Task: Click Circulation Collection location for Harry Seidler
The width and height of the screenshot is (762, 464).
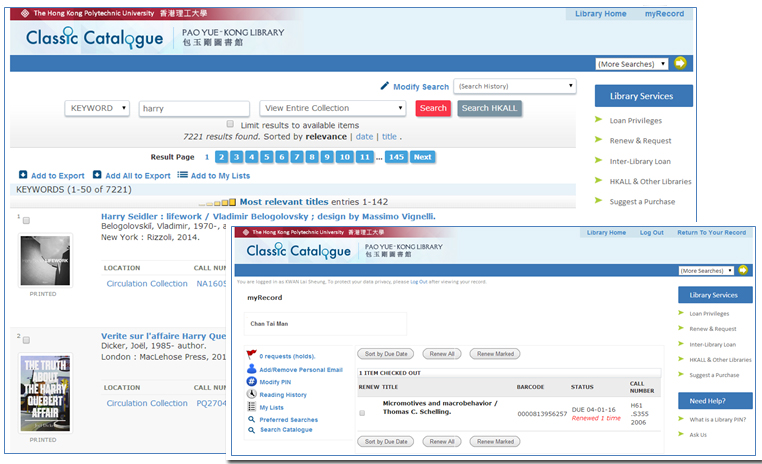Action: pyautogui.click(x=147, y=283)
